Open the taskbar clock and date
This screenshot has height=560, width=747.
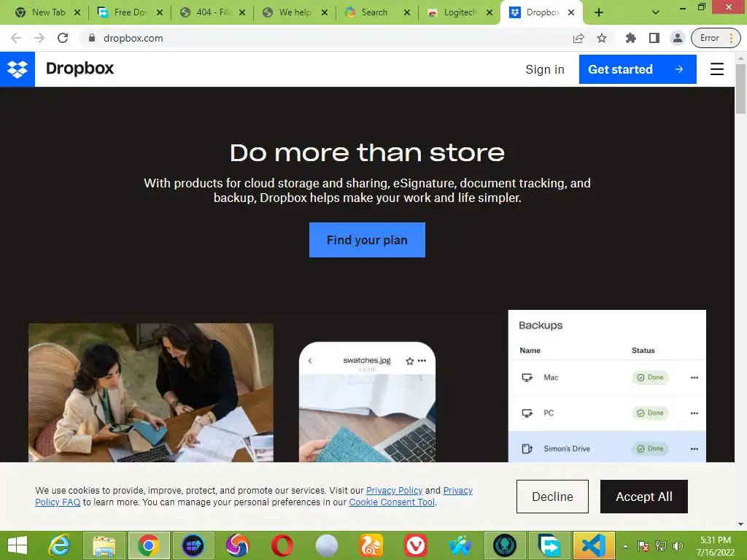(x=715, y=546)
